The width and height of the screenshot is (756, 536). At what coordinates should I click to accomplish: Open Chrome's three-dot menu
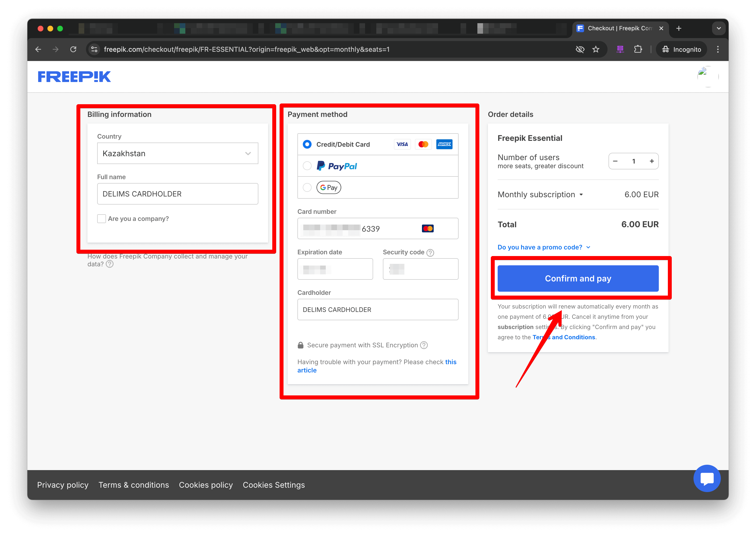coord(718,49)
